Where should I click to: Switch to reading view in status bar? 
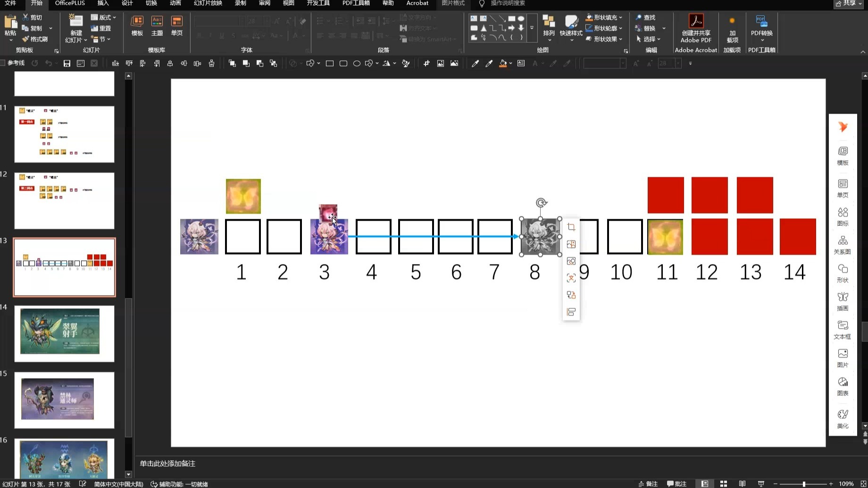click(x=742, y=484)
